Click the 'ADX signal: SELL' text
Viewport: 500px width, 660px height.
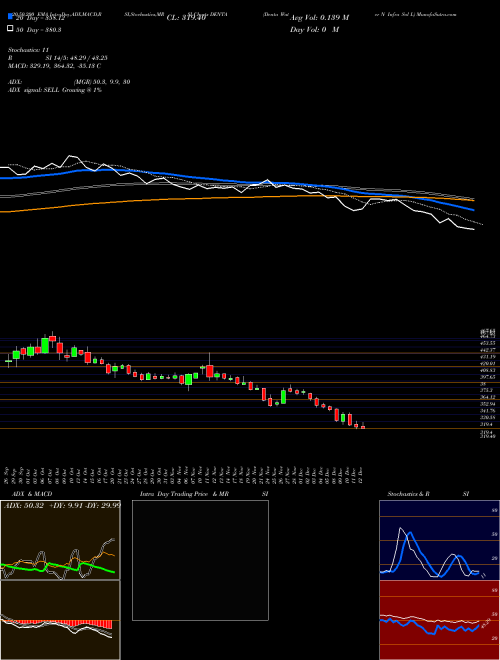click(x=34, y=90)
